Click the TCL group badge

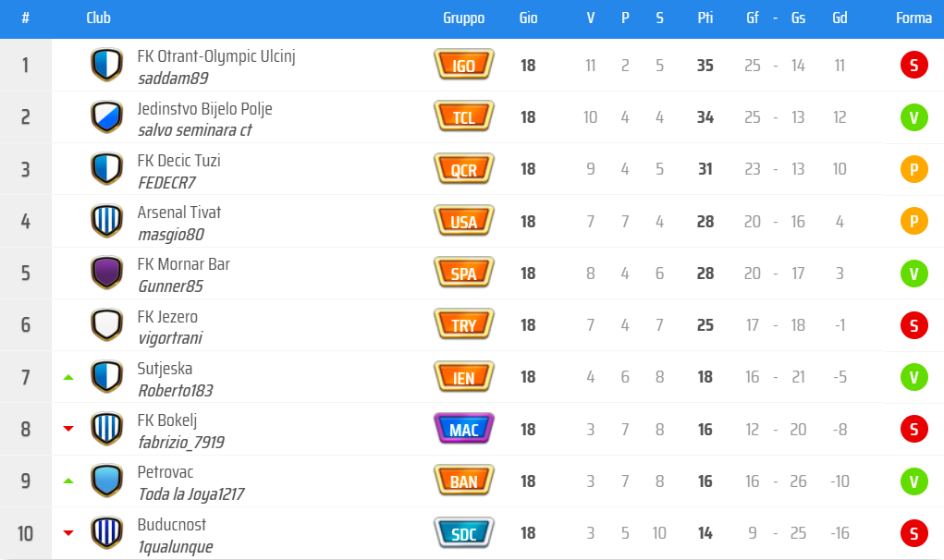[463, 116]
